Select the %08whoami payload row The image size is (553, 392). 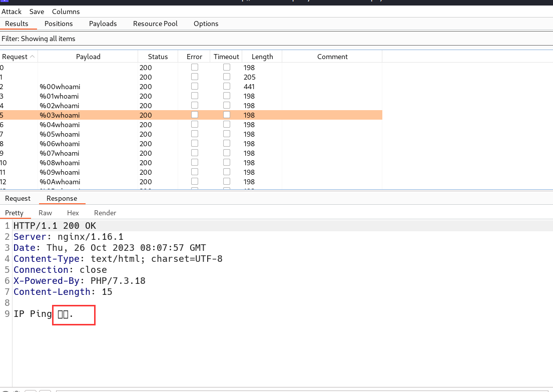[x=191, y=163]
